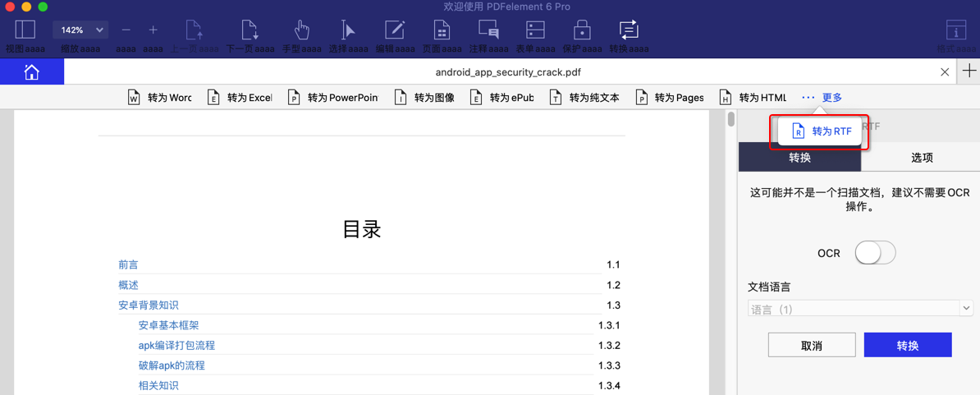Activate the Select cursor tool
980x395 pixels.
348,30
